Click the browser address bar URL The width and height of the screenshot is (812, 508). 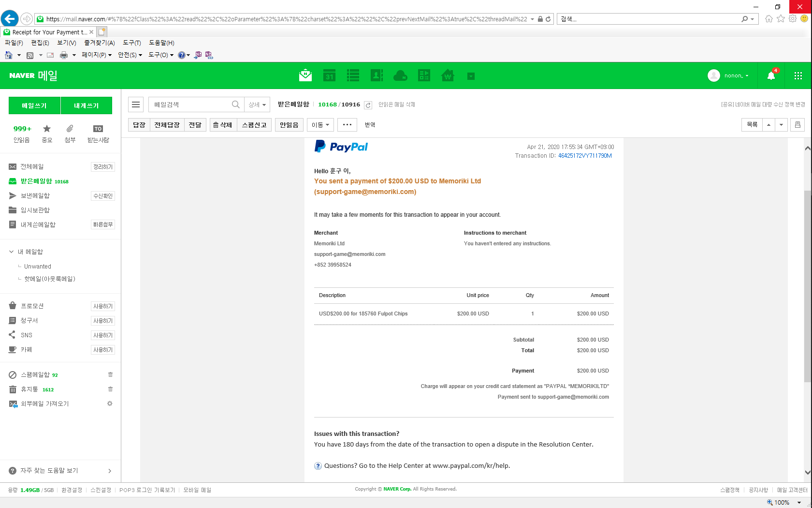pyautogui.click(x=287, y=19)
